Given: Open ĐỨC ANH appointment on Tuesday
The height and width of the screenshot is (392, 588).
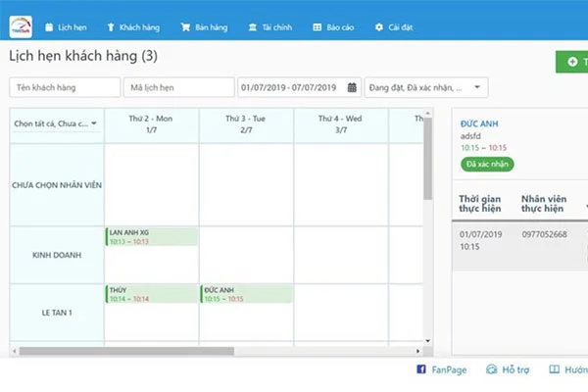Looking at the screenshot, I should (x=246, y=294).
